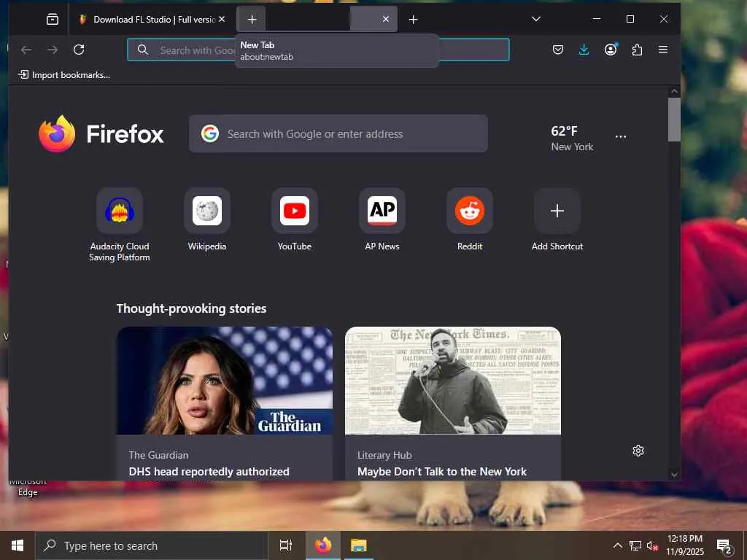Open Maybe Don't Talk to the New York headline
This screenshot has height=560, width=747.
pos(442,472)
